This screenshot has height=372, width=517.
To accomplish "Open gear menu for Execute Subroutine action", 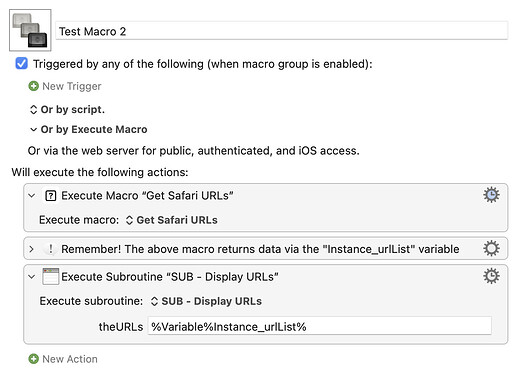I will point(492,276).
